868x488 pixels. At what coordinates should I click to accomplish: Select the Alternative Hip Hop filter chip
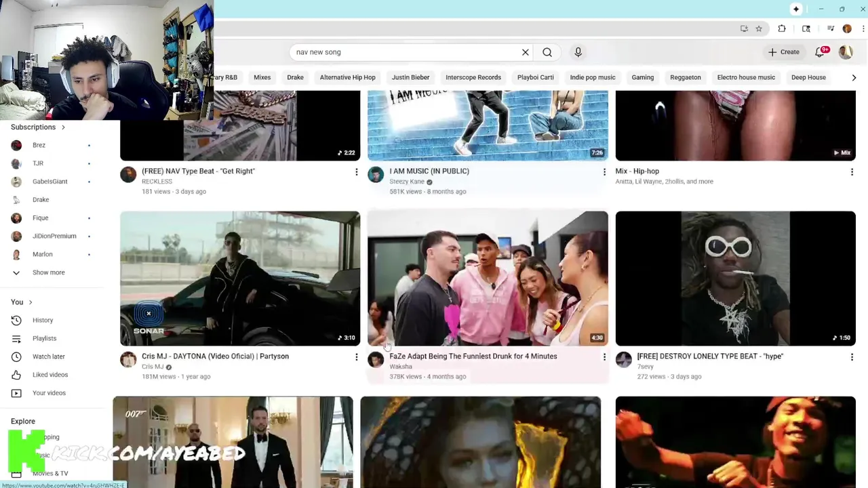tap(347, 77)
